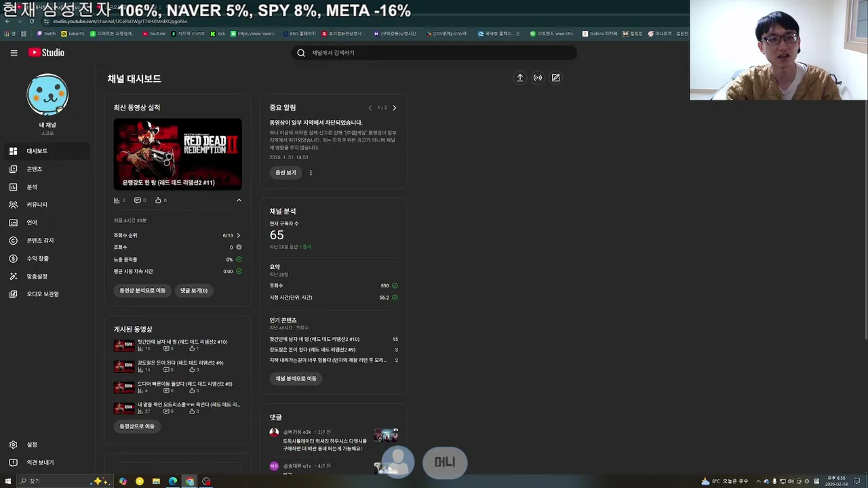Open published video 내 말을 죽인 오드리스콜
The width and height of the screenshot is (868, 488).
[189, 405]
